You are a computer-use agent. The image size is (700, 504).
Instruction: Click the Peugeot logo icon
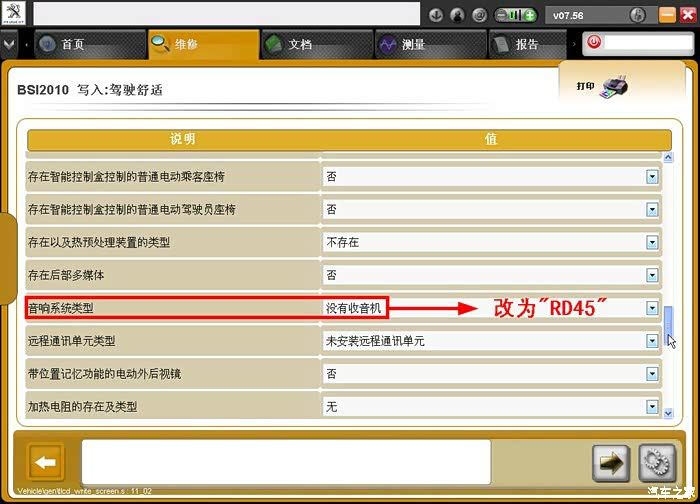pos(13,13)
